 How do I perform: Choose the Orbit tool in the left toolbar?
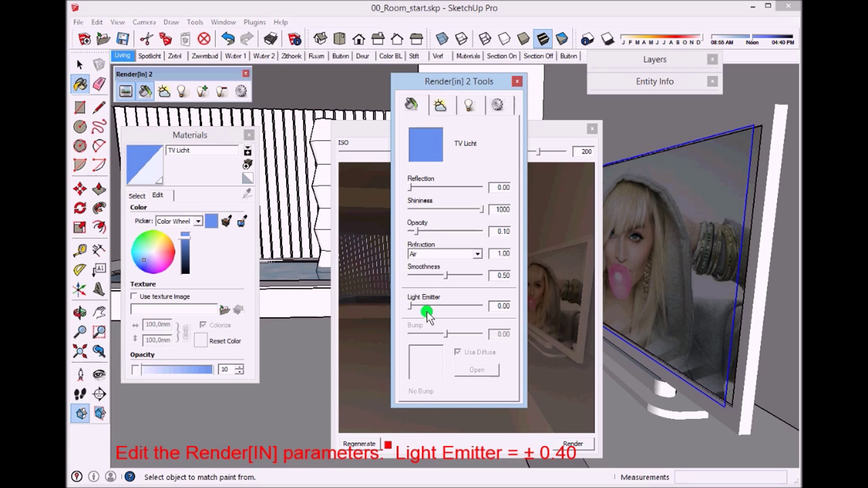click(80, 312)
